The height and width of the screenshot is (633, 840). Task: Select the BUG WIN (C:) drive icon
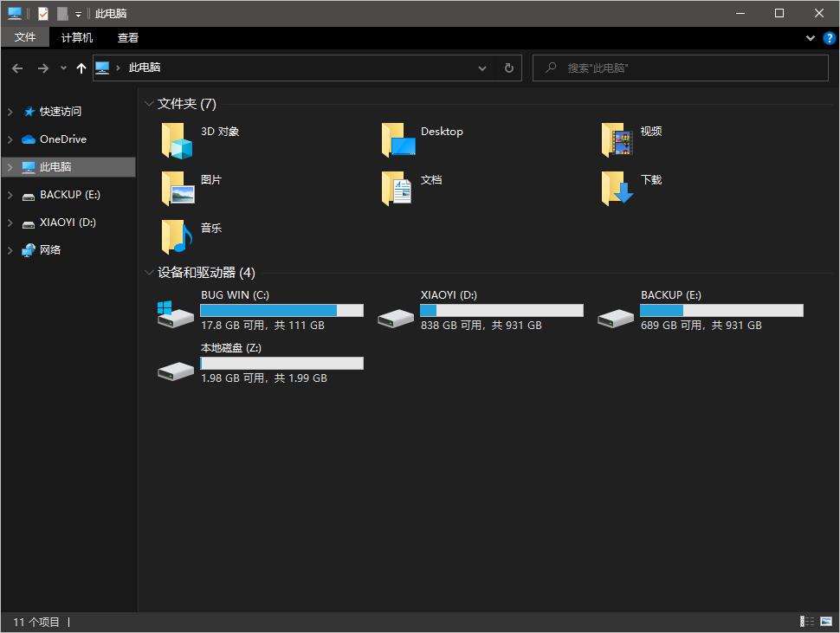pos(176,313)
